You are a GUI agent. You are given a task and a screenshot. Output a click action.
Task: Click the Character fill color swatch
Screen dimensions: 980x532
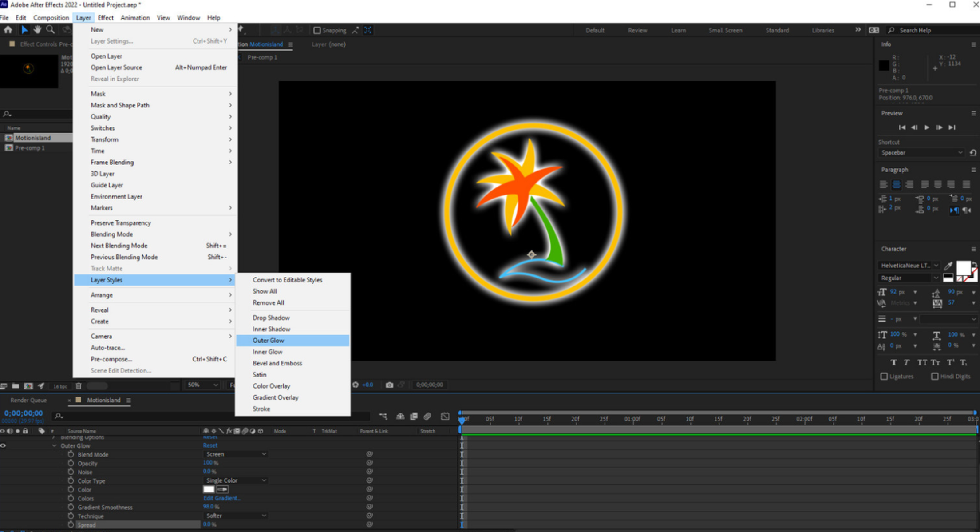[963, 268]
